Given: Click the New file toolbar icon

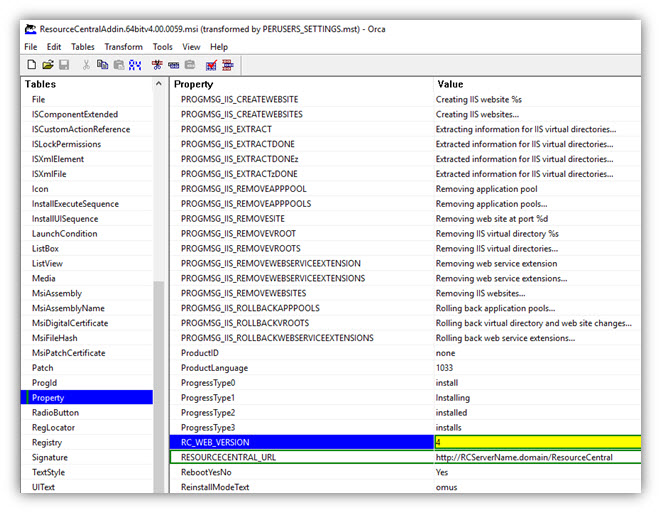Looking at the screenshot, I should pos(32,65).
